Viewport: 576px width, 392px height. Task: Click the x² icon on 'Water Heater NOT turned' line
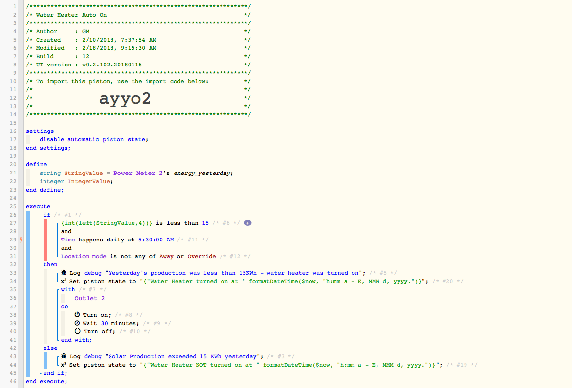64,365
